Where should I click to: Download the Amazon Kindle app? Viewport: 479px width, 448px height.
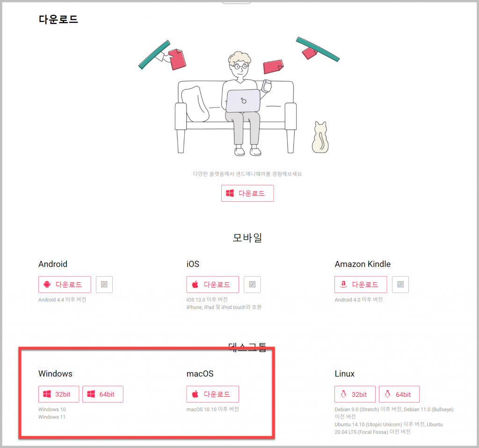[x=361, y=285]
